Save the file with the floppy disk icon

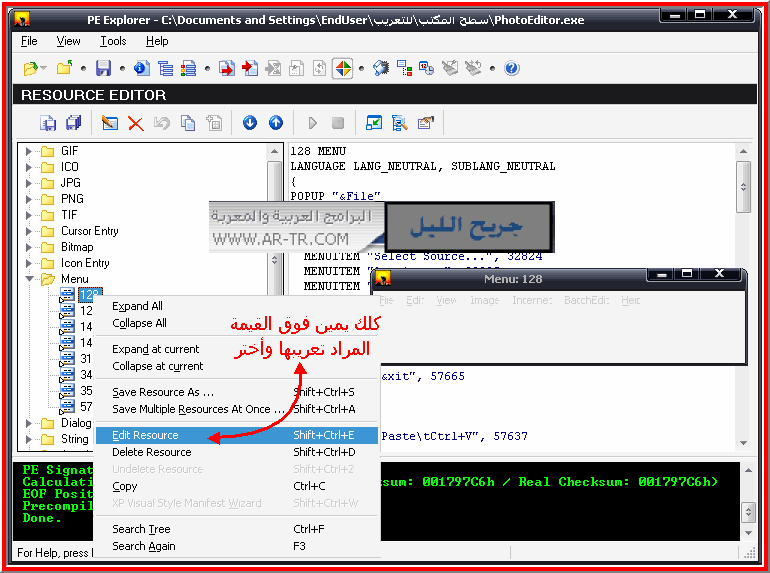[x=103, y=68]
